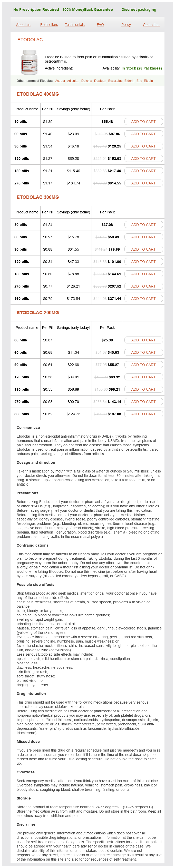The width and height of the screenshot is (175, 868).
Task: Click the Eccoxolac link
Action: 115,81
